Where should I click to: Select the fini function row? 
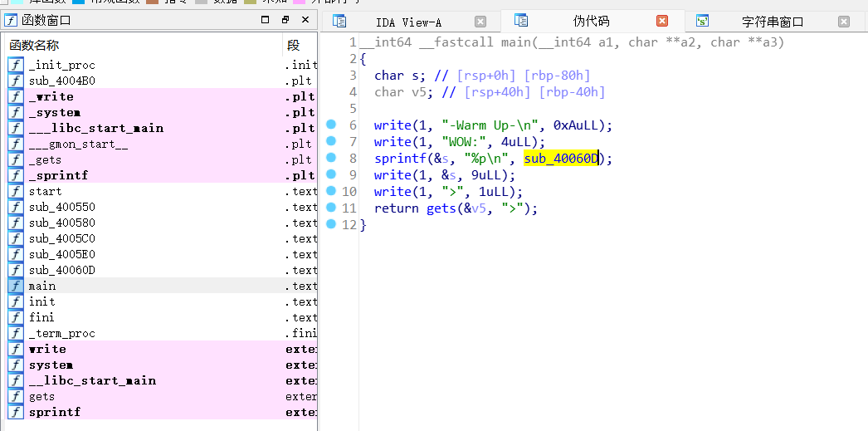point(162,317)
